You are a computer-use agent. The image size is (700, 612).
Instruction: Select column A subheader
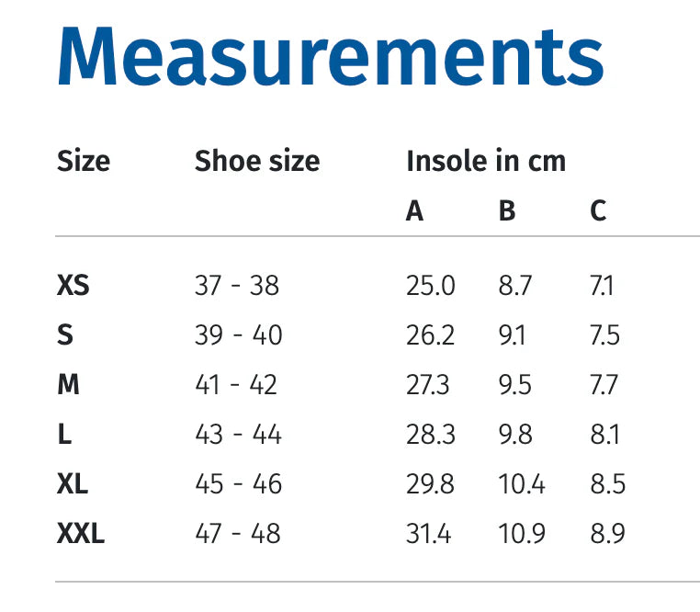tap(415, 211)
